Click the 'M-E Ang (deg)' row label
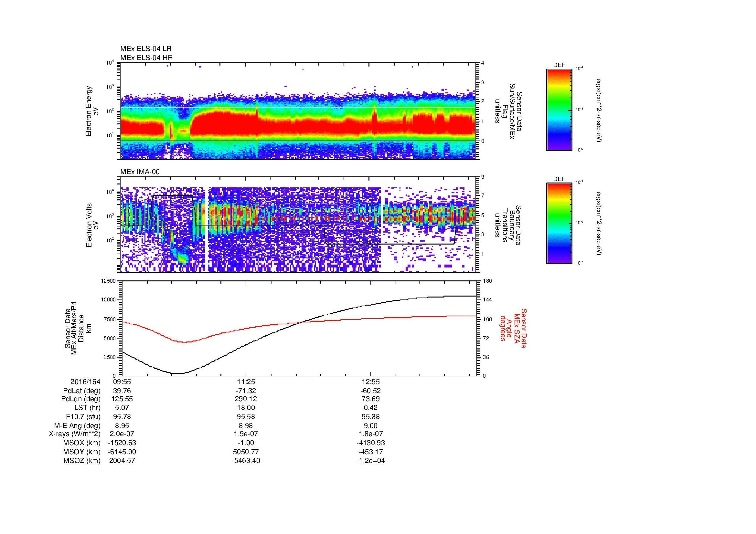This screenshot has width=756, height=534. tap(77, 425)
